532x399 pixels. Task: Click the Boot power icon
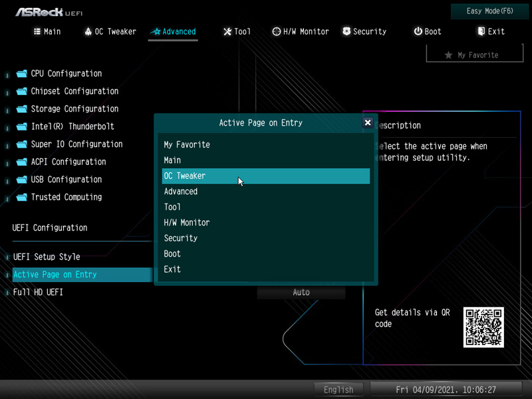(x=418, y=31)
